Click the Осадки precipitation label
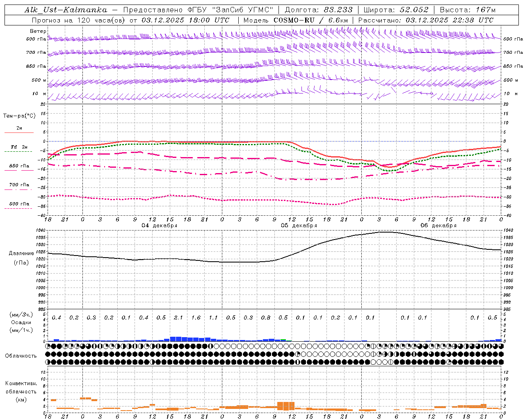 pyautogui.click(x=21, y=322)
